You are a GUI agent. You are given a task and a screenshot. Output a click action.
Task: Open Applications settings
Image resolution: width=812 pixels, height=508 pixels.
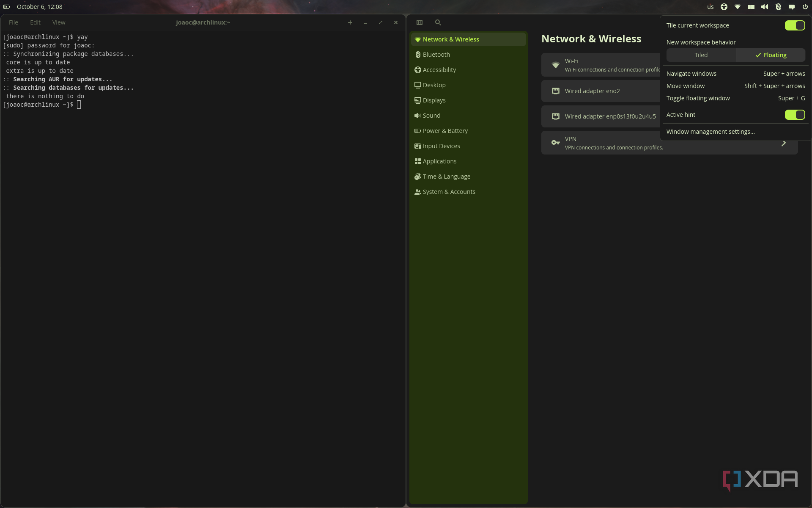click(x=468, y=161)
